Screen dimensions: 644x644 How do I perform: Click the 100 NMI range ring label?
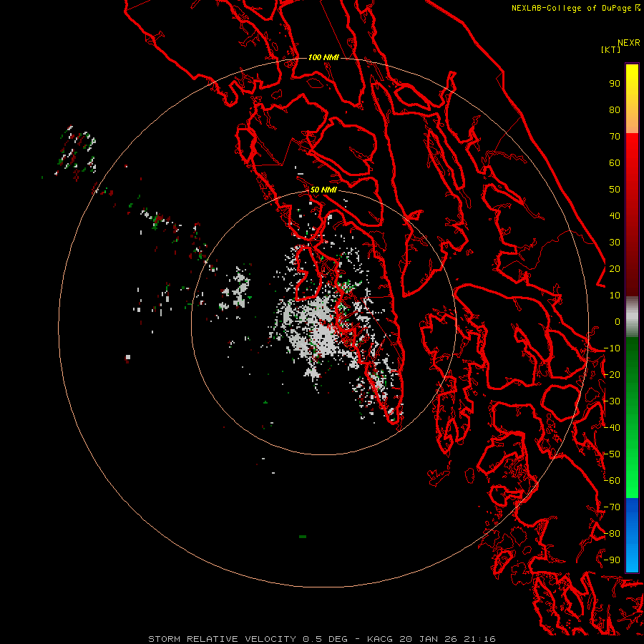click(x=323, y=57)
